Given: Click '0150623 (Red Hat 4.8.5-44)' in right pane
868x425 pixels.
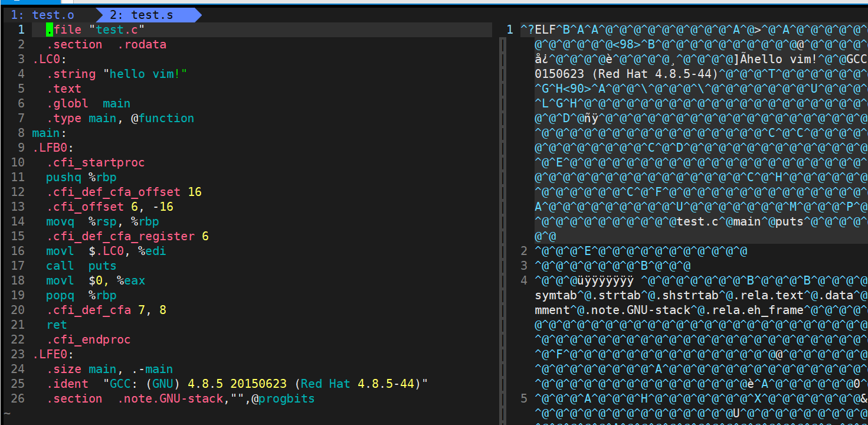Looking at the screenshot, I should (x=627, y=74).
